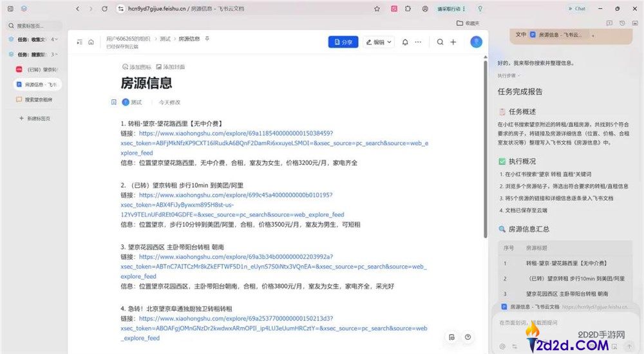The image size is (644, 354).
Task: Search tabs in the 搜索标签页 field
Action: 35,26
